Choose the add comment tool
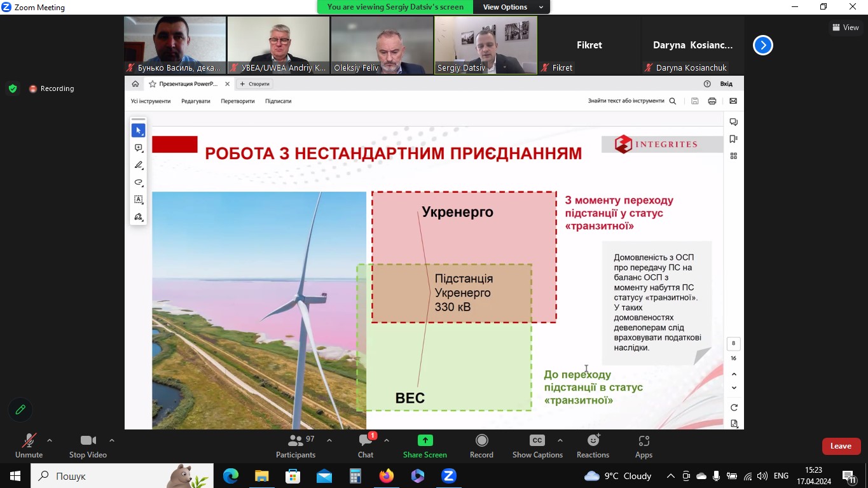Screen dimensions: 868x488 (x=138, y=148)
